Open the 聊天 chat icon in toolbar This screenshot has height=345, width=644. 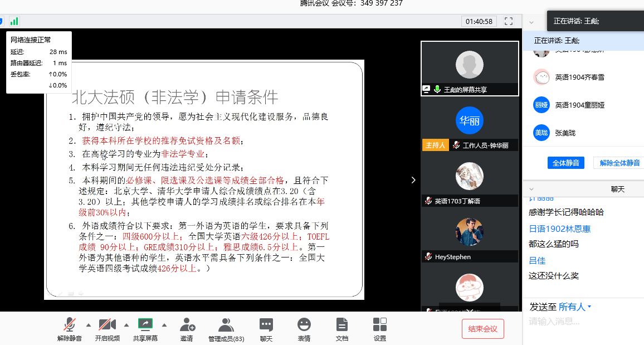click(266, 328)
